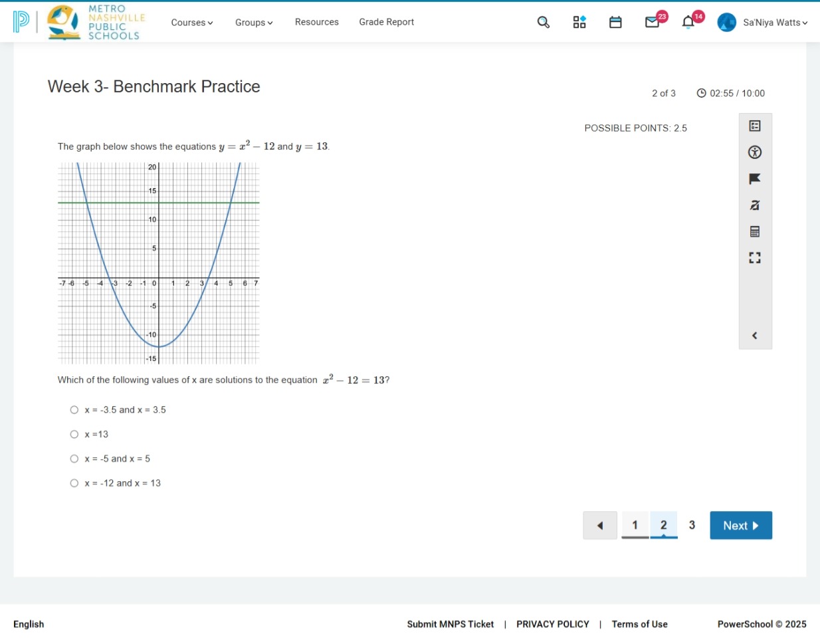Image resolution: width=820 pixels, height=644 pixels.
Task: Select answer x = -12 and x = 13
Action: click(74, 484)
